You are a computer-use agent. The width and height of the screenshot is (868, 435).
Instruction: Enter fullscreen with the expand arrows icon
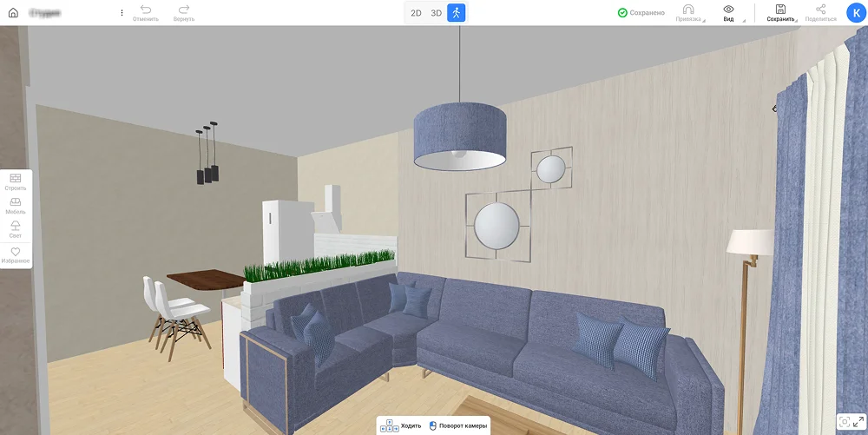(858, 421)
